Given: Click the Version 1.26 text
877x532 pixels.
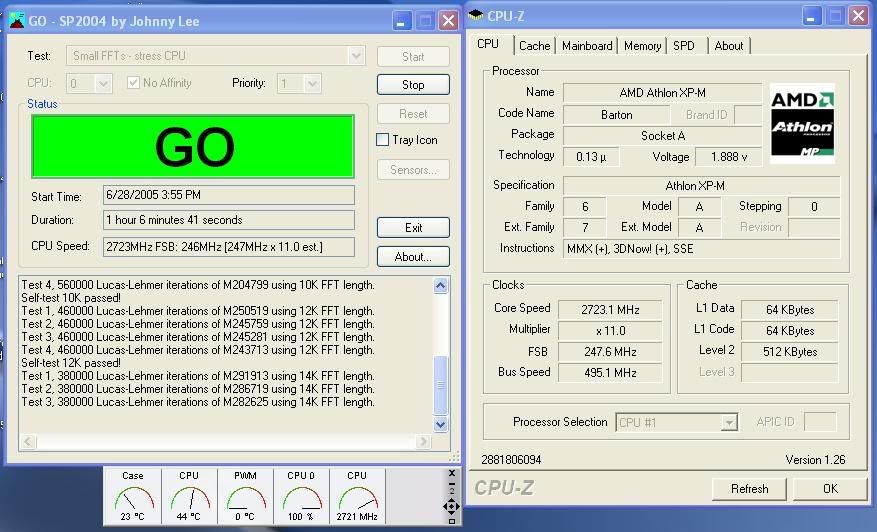Looking at the screenshot, I should 815,460.
